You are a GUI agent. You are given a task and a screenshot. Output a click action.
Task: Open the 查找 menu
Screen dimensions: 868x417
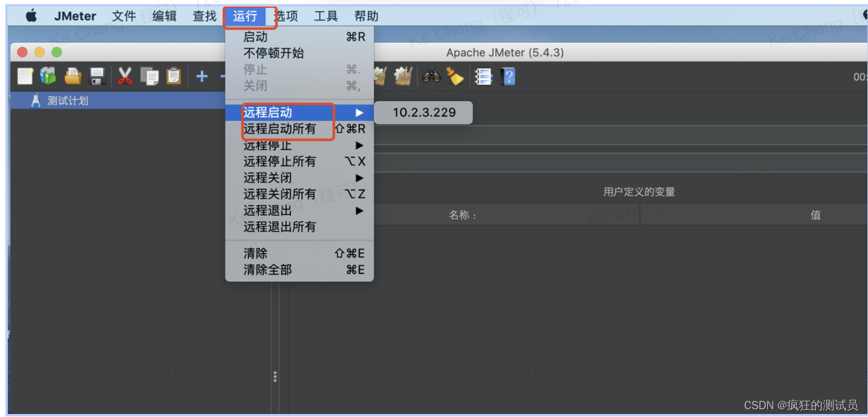(205, 16)
